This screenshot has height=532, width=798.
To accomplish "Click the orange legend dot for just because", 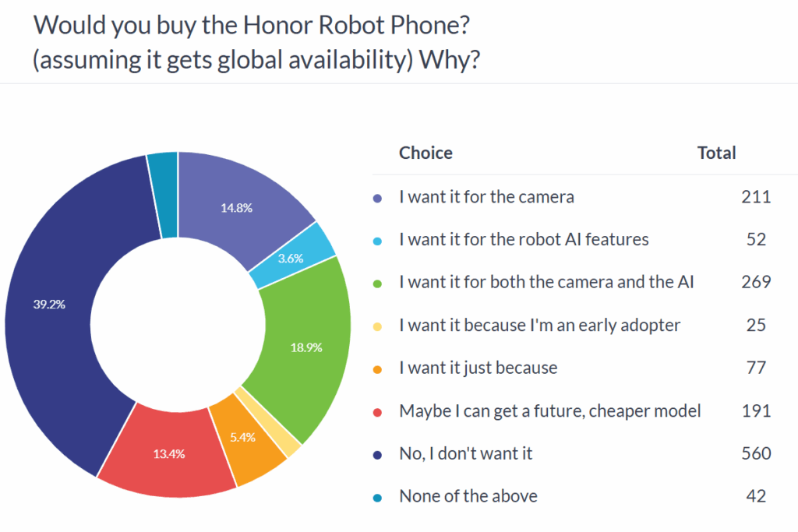I will 378,369.
